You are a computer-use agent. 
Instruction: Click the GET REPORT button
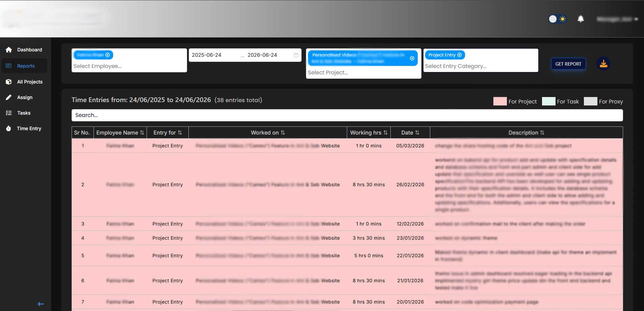[568, 64]
